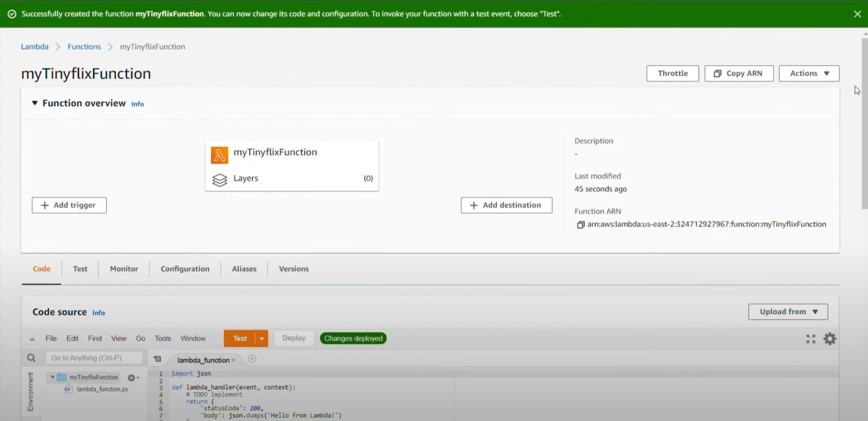Collapse the Function overview section
The height and width of the screenshot is (421, 868).
pyautogui.click(x=35, y=103)
